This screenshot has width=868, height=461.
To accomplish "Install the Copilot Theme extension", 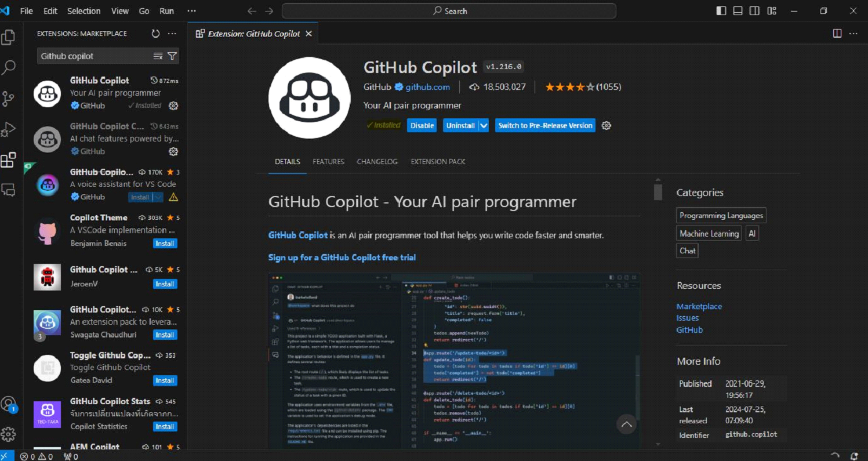I will [165, 243].
